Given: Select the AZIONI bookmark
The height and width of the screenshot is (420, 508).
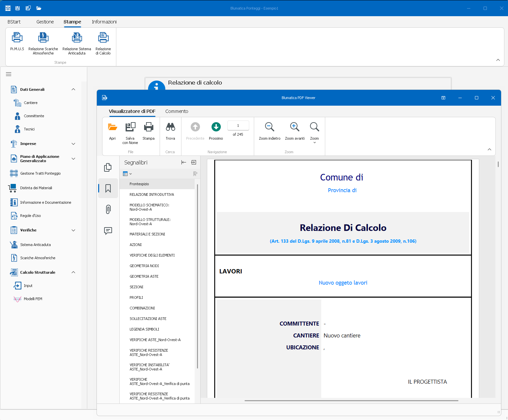Looking at the screenshot, I should click(x=136, y=245).
